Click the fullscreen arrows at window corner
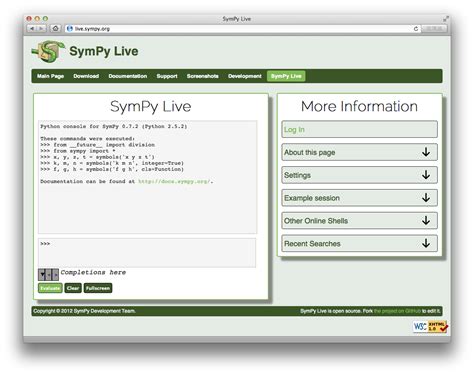The width and height of the screenshot is (474, 375). click(x=446, y=19)
